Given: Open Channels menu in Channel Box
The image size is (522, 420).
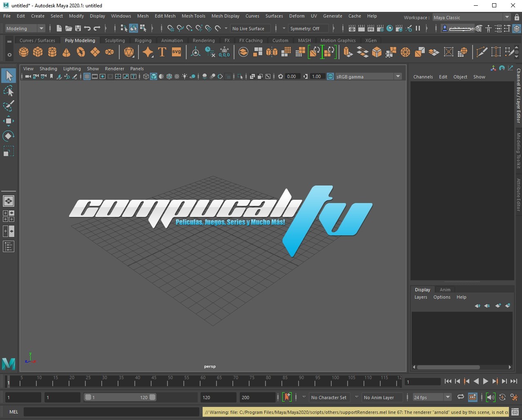Looking at the screenshot, I should (x=423, y=76).
